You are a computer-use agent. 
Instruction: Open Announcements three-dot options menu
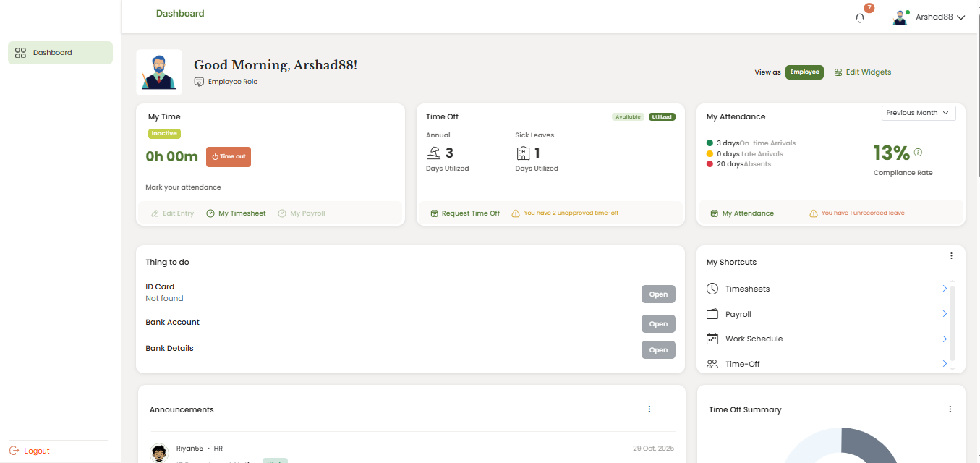[x=649, y=409]
